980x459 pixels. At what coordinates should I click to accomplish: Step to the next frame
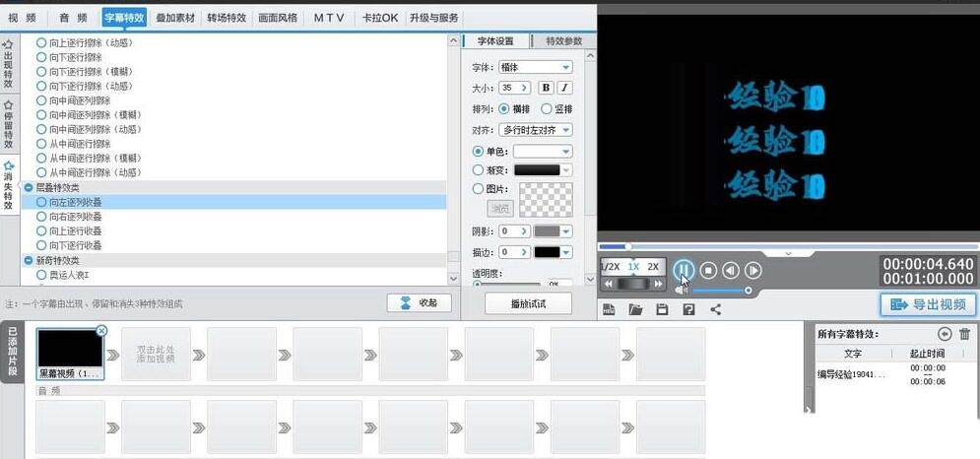[752, 270]
